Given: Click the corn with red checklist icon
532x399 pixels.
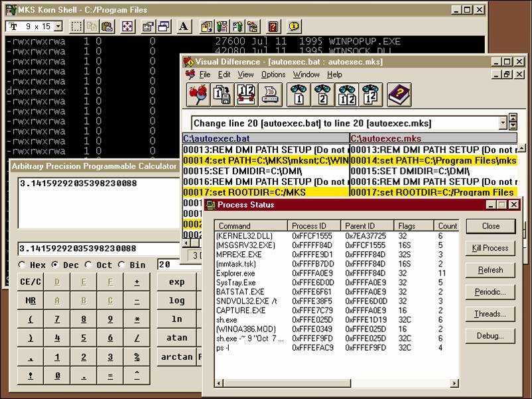Looking at the screenshot, I should coord(222,27).
